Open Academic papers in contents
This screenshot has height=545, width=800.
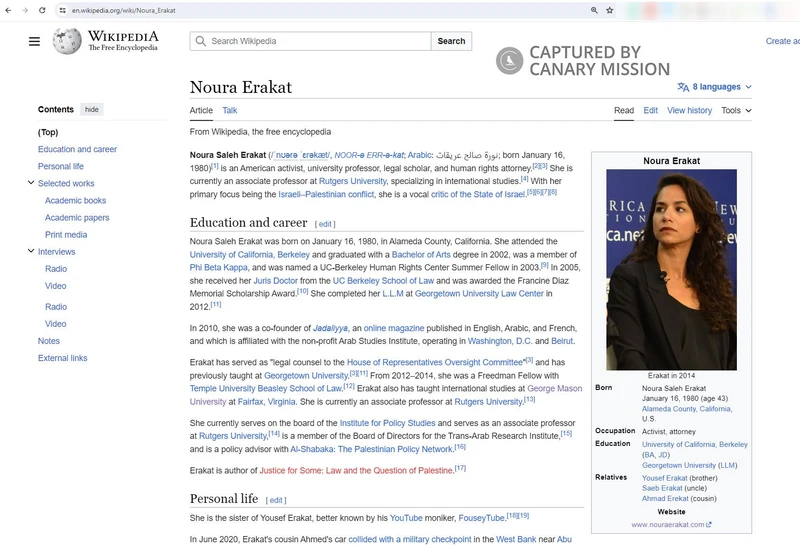point(77,217)
